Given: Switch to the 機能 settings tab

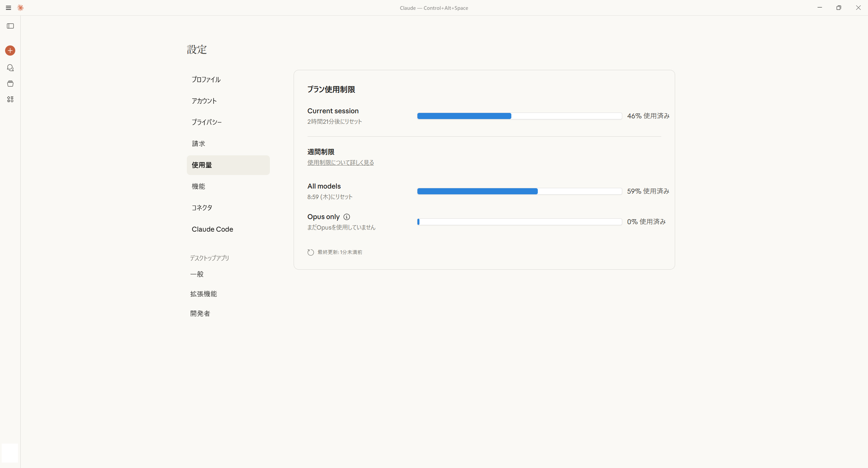Looking at the screenshot, I should [199, 186].
